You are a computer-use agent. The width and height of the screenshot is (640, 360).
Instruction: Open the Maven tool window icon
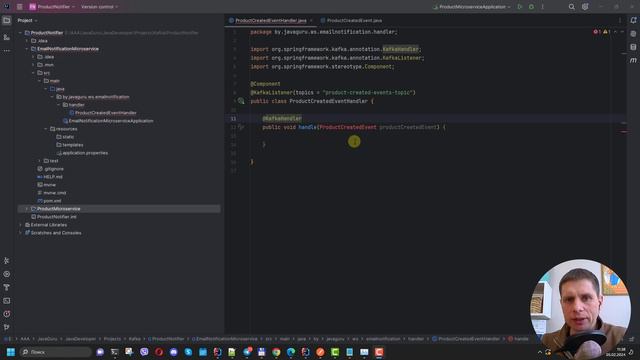(633, 60)
